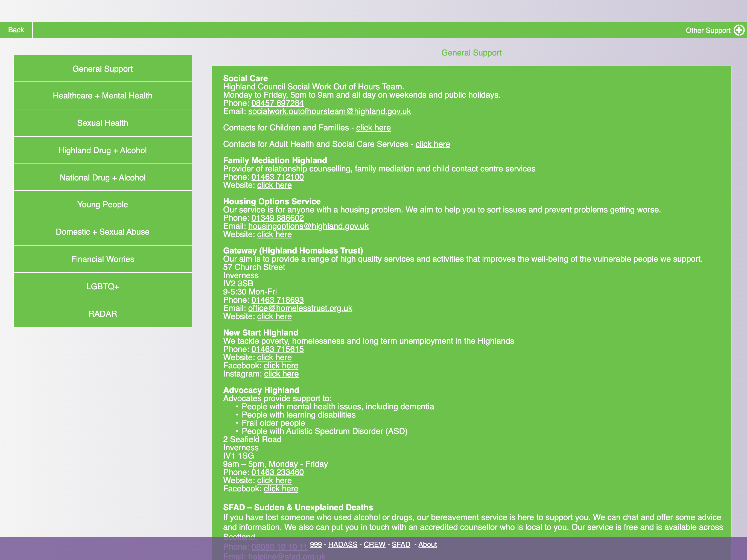Open Advocacy Highland Facebook link

coord(281,489)
